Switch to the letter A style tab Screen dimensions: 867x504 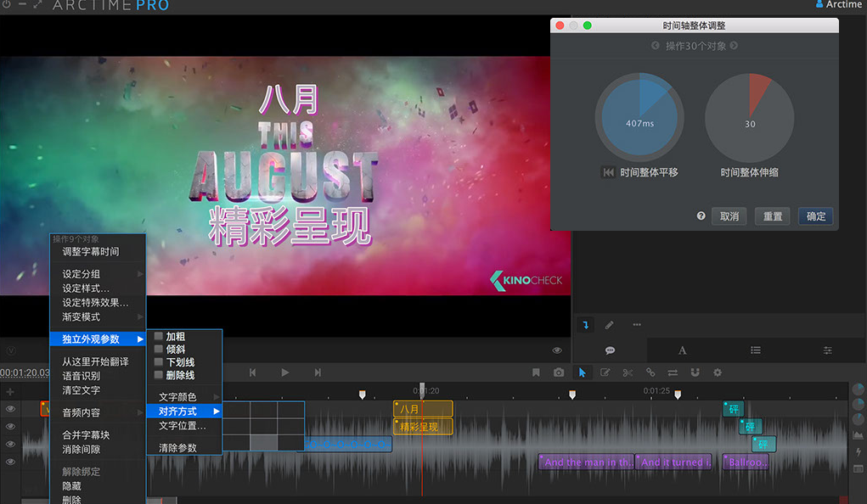[x=683, y=350]
